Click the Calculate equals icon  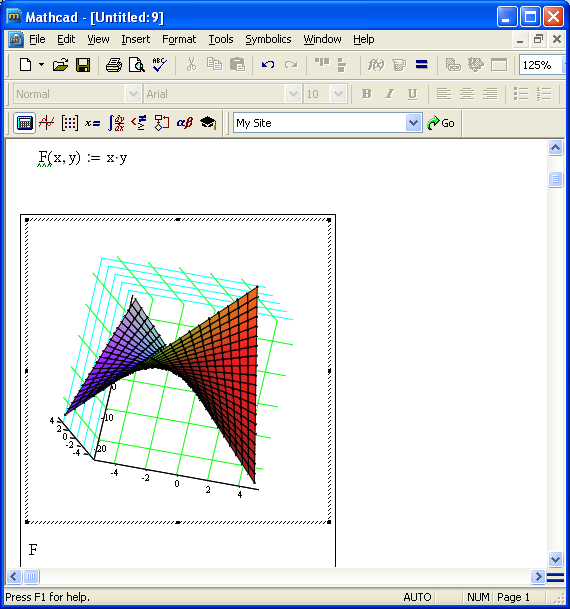(x=422, y=64)
